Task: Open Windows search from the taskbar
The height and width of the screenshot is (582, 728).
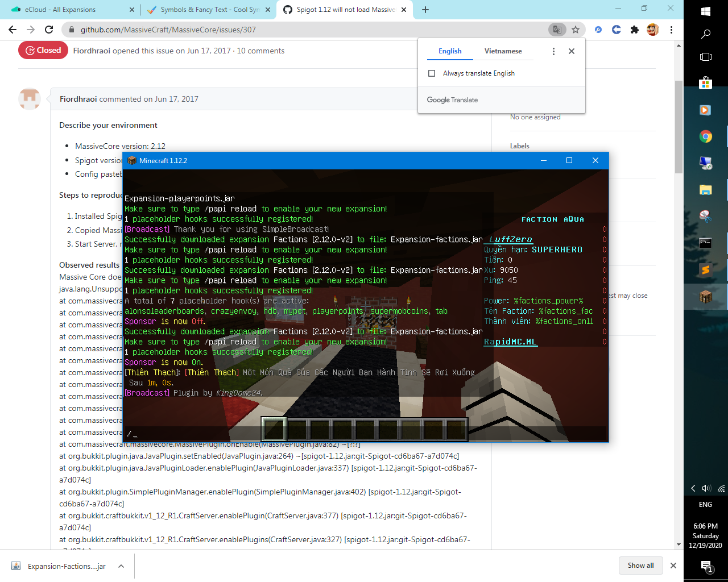Action: point(706,34)
